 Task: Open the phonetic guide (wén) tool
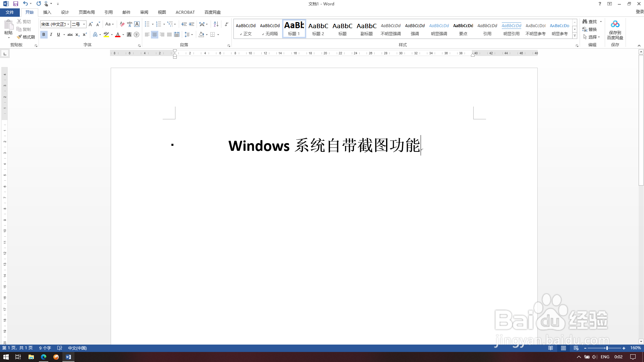(x=129, y=24)
